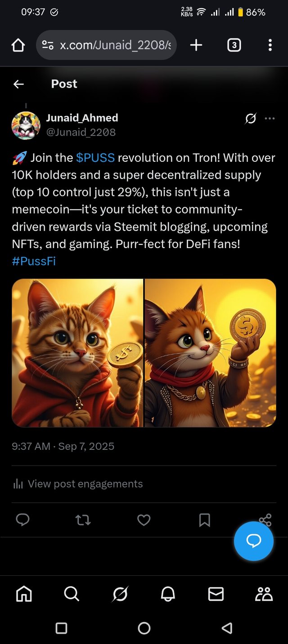This screenshot has height=644, width=288.
Task: Go back using the arrow beside Post
Action: (18, 84)
